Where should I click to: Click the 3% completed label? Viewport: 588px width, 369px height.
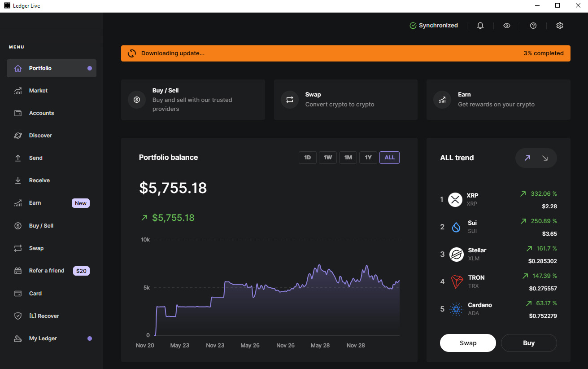[544, 53]
